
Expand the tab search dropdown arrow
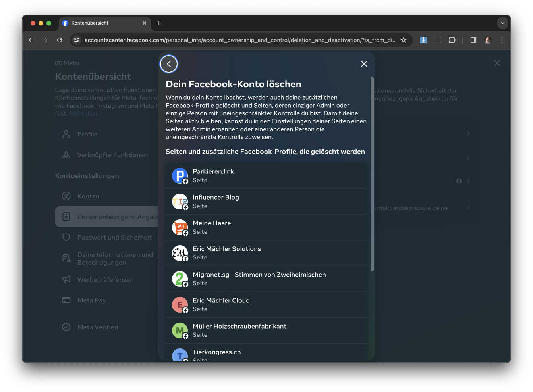pos(502,23)
